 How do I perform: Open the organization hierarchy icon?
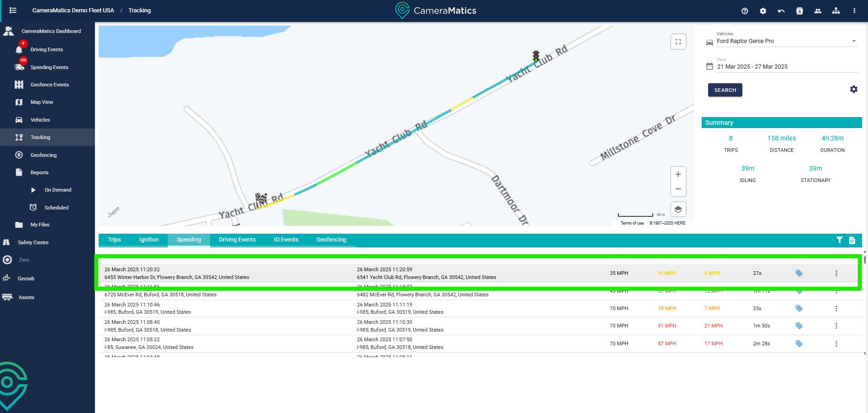(836, 11)
